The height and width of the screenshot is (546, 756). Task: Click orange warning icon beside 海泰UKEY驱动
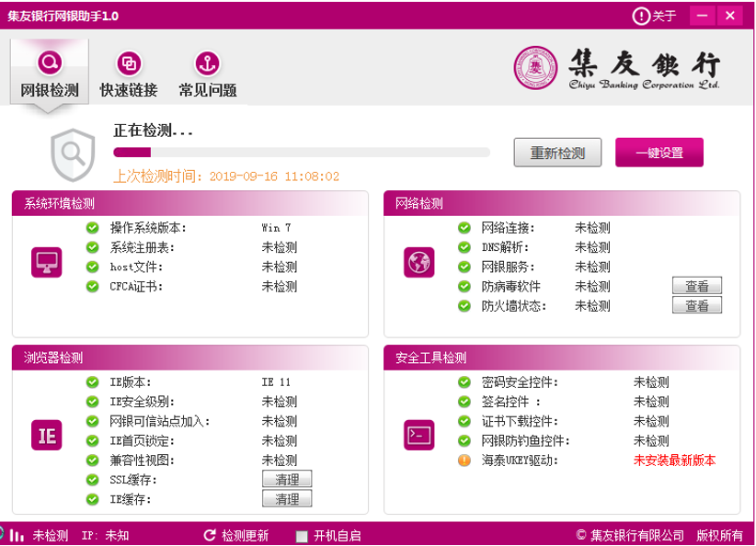464,461
